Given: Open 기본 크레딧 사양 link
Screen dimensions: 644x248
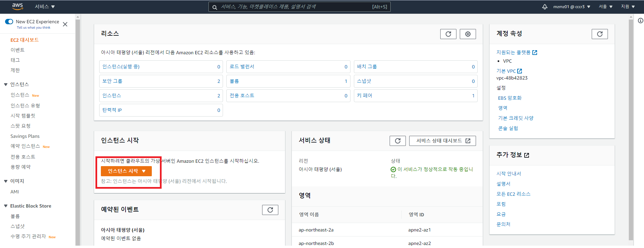Looking at the screenshot, I should 516,118.
